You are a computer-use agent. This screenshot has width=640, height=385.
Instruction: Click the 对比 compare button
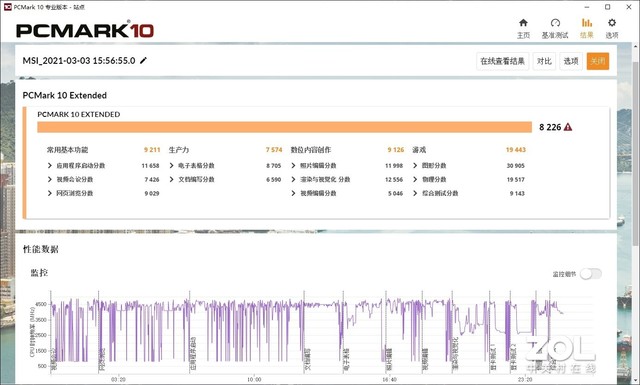click(x=544, y=61)
